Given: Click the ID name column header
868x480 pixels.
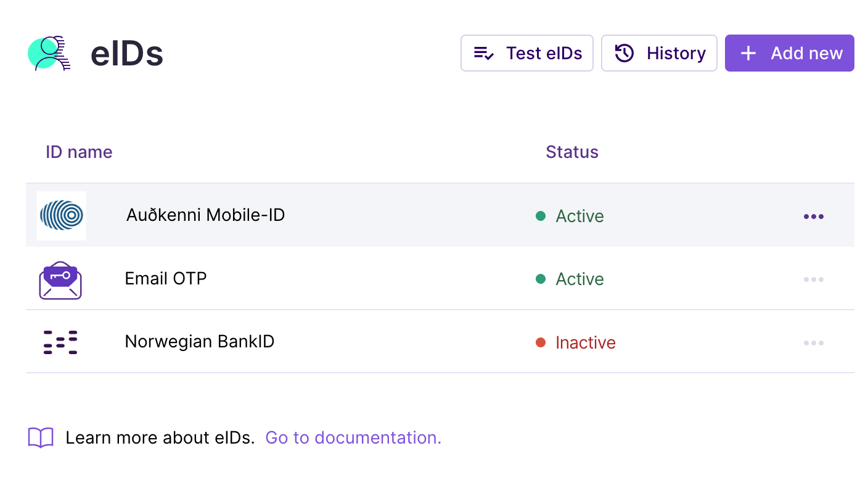Looking at the screenshot, I should click(x=79, y=152).
